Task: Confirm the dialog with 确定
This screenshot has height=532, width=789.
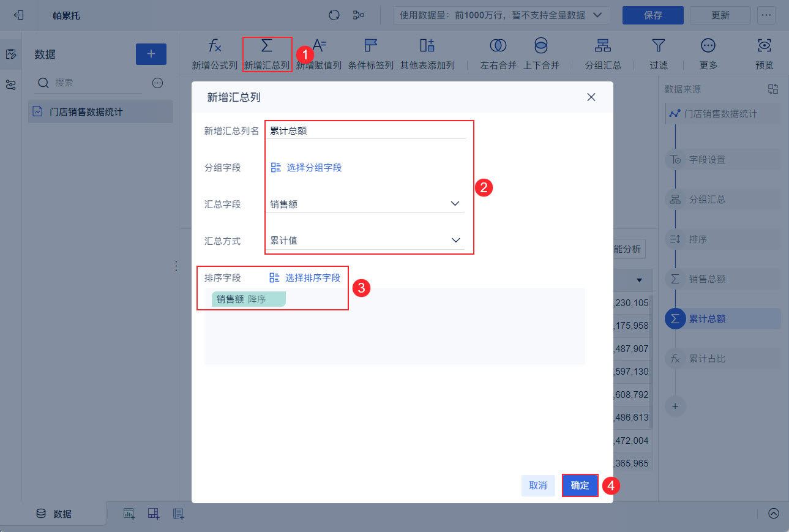Action: pos(580,485)
